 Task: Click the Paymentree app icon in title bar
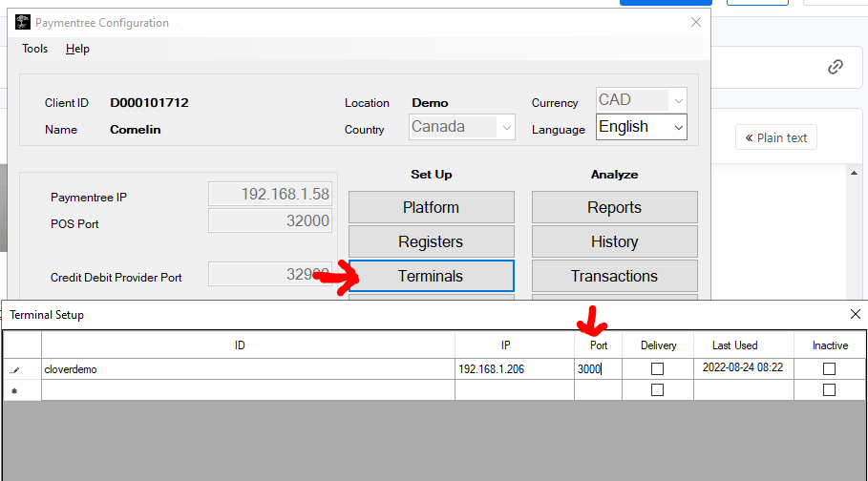[23, 22]
